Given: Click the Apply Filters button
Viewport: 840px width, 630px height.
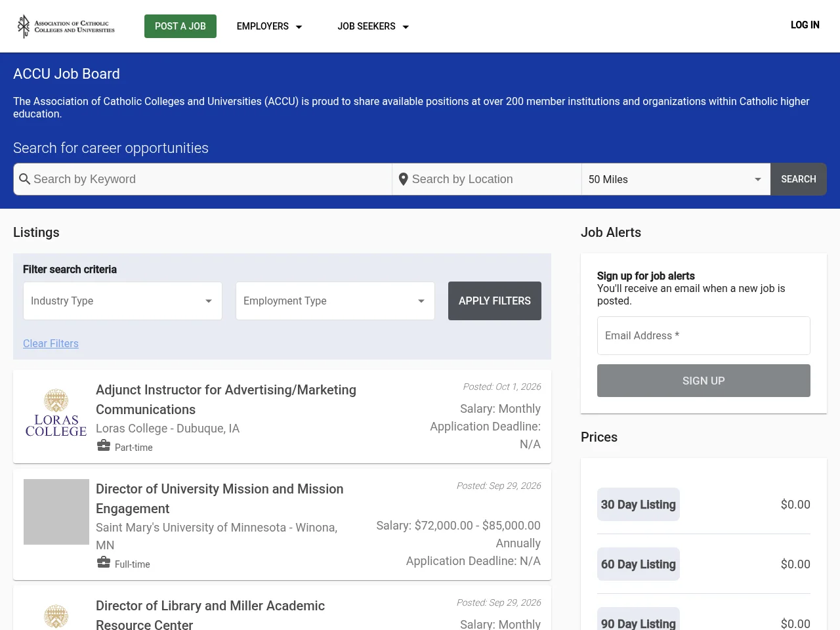Looking at the screenshot, I should click(495, 301).
